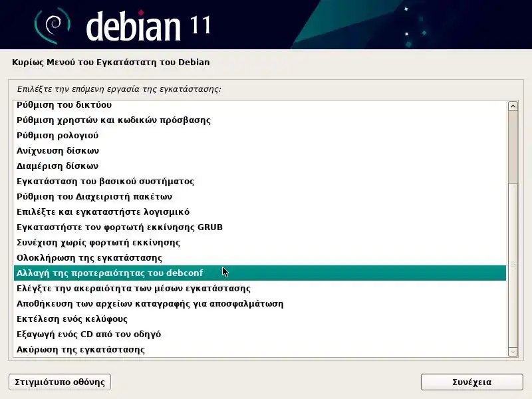This screenshot has width=532, height=399.
Task: Select 'Εγκαταστήστε τον φορτωτή εκκίνησης GRUB'
Action: click(260, 227)
